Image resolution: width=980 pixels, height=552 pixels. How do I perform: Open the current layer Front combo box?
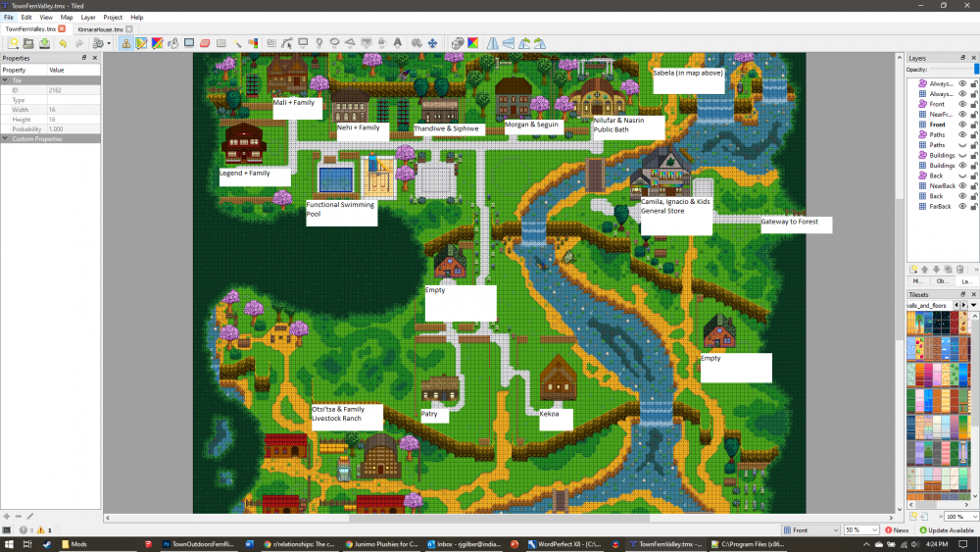pyautogui.click(x=810, y=530)
